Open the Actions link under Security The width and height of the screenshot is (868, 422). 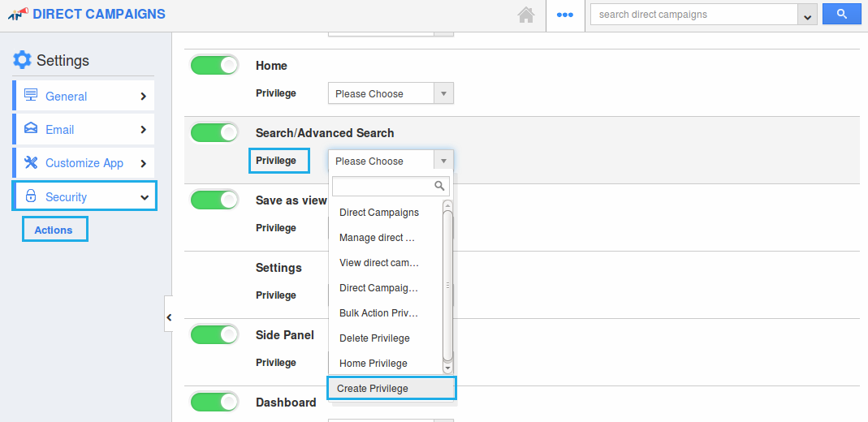(54, 230)
